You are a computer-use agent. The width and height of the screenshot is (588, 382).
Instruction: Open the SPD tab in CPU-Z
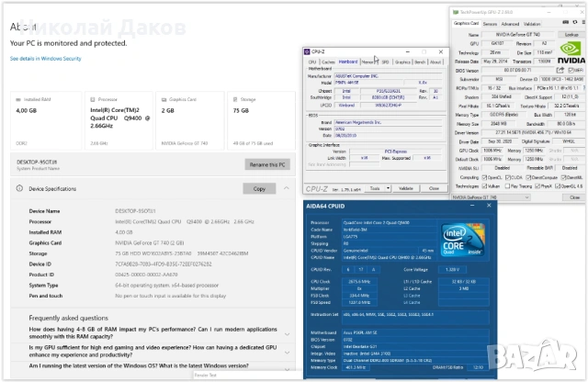386,62
